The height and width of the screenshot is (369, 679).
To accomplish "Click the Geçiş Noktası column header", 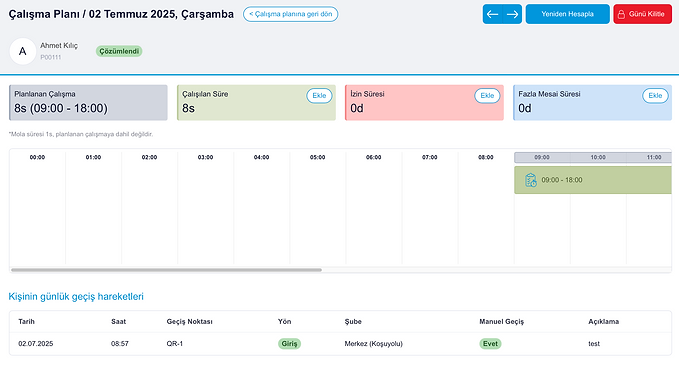I will [189, 321].
